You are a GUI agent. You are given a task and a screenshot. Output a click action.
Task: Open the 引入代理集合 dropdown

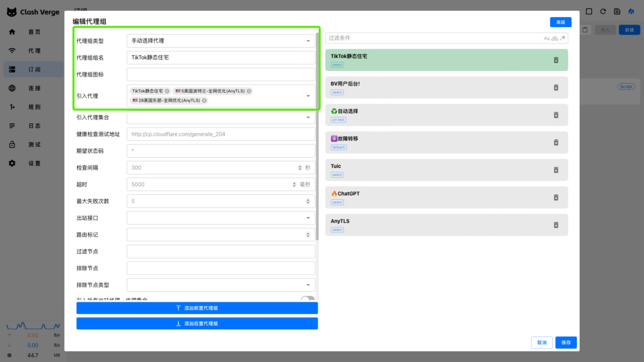(221, 118)
